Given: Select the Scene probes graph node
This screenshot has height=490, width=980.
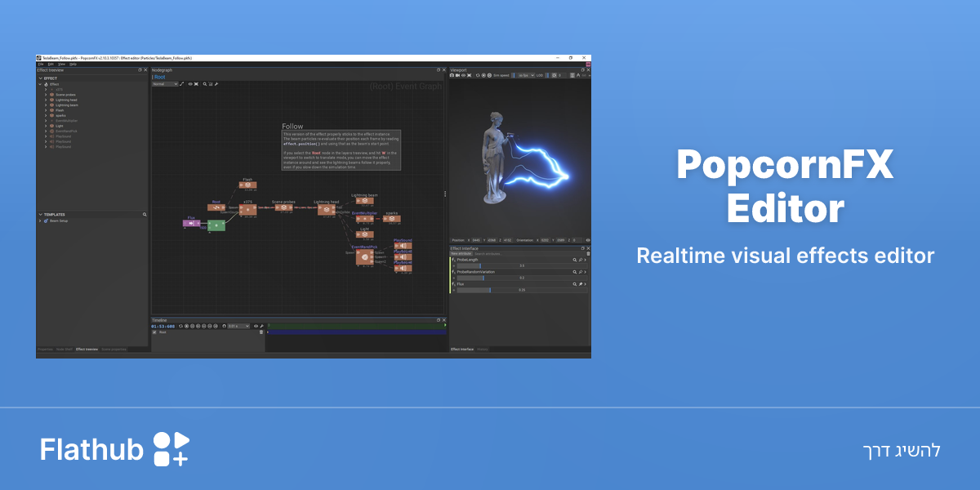Looking at the screenshot, I should tap(283, 207).
